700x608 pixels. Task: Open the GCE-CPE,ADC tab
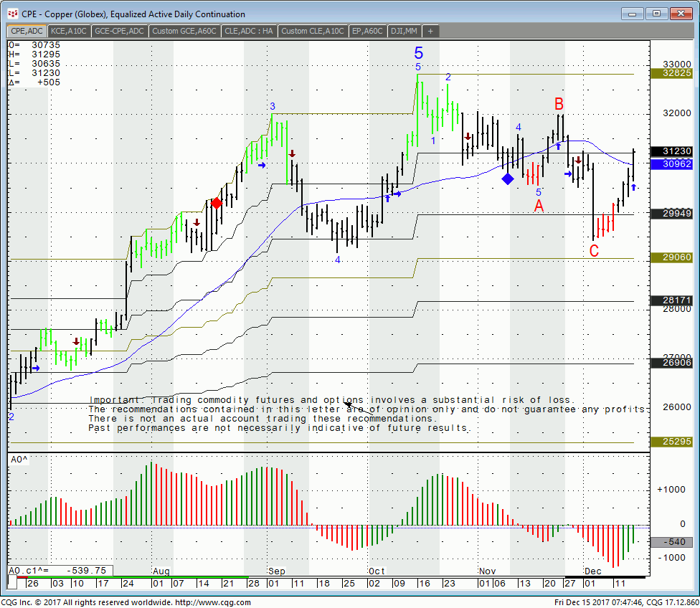pos(120,31)
